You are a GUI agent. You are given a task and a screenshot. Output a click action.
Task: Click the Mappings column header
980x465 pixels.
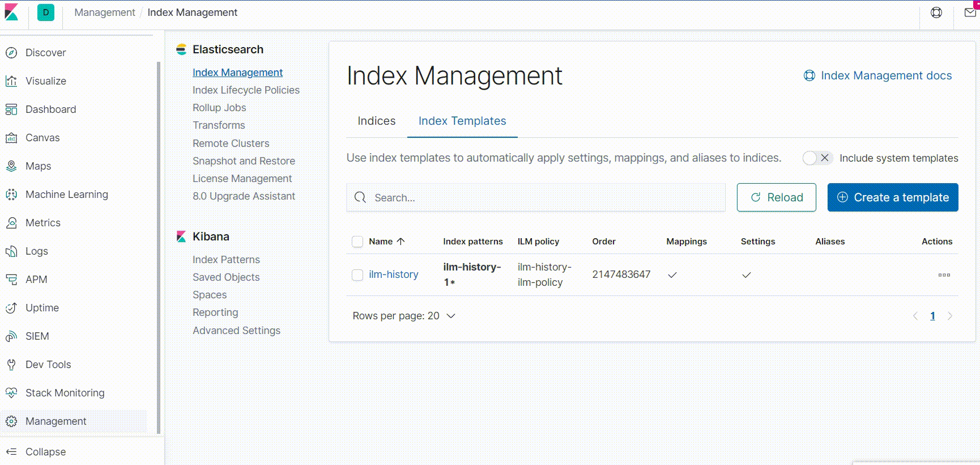687,242
